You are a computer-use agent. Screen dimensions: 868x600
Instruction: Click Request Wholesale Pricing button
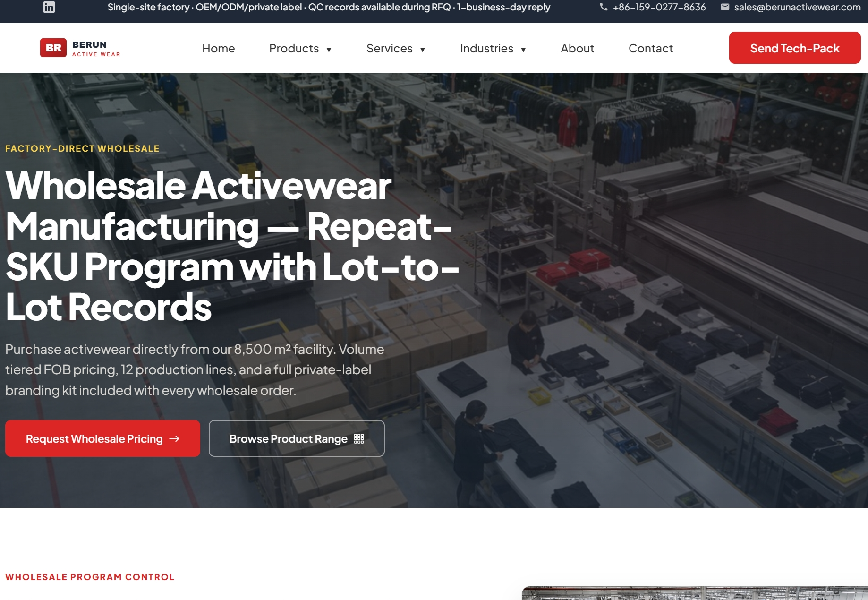pos(102,438)
